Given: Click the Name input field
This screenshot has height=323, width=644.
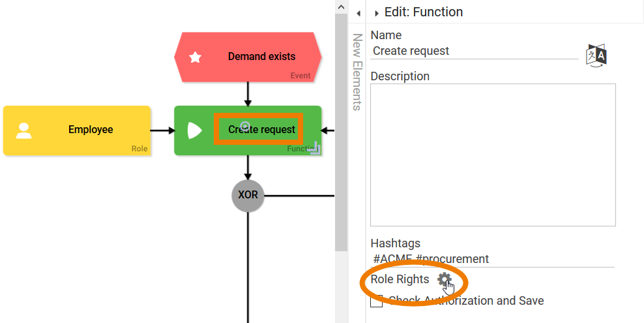Looking at the screenshot, I should 474,51.
